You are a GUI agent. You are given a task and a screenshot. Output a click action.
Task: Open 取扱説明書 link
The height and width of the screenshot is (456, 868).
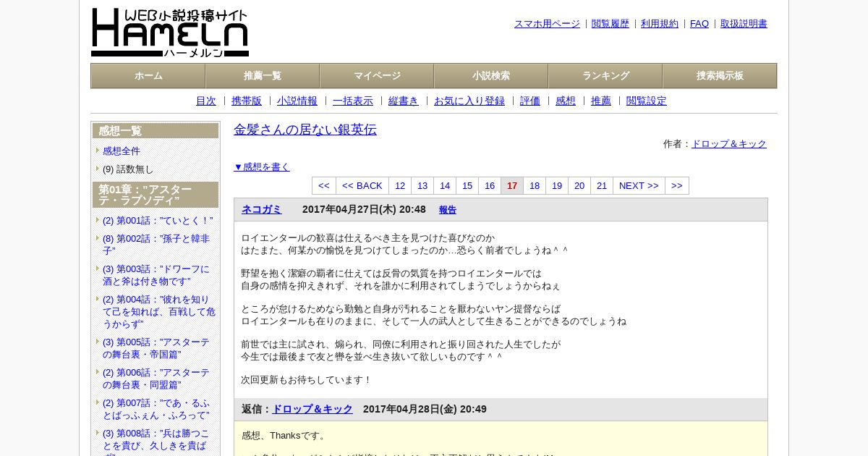click(x=744, y=23)
